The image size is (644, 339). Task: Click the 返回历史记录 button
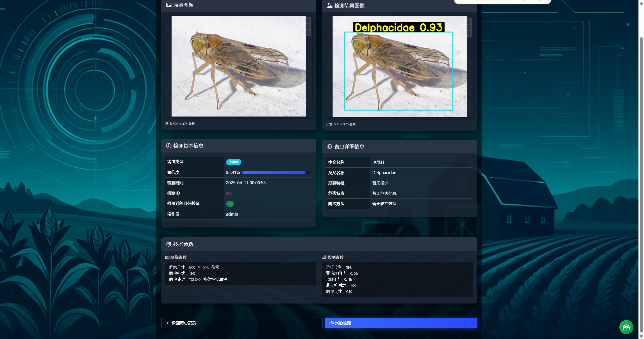point(242,323)
